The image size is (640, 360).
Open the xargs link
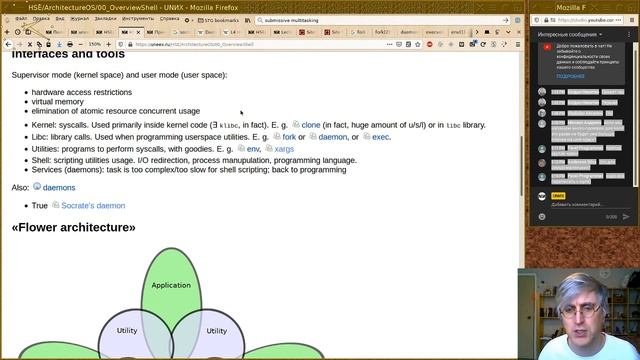tap(284, 149)
